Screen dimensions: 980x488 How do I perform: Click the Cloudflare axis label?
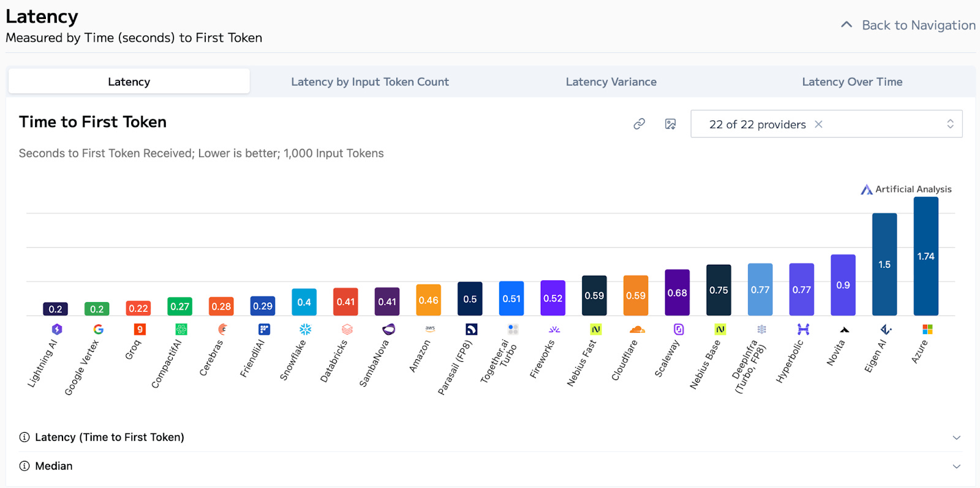click(x=624, y=360)
